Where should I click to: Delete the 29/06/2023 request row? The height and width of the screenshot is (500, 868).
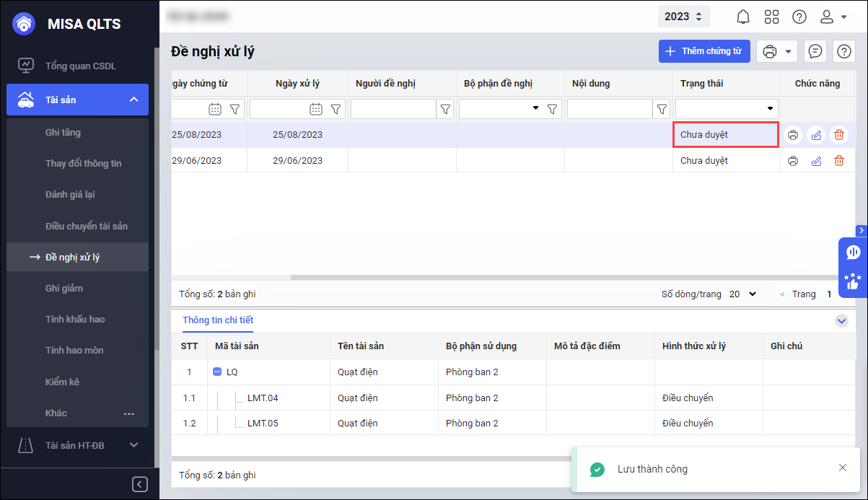click(838, 161)
